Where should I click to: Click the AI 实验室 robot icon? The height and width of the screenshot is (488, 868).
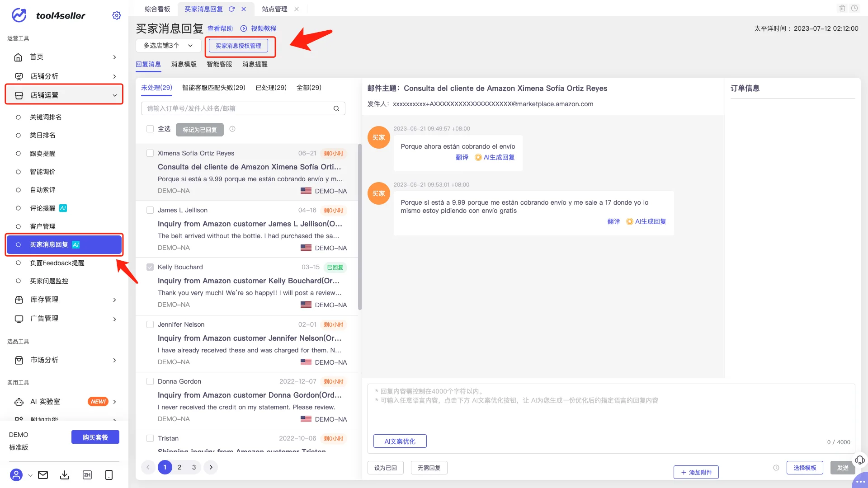[19, 402]
